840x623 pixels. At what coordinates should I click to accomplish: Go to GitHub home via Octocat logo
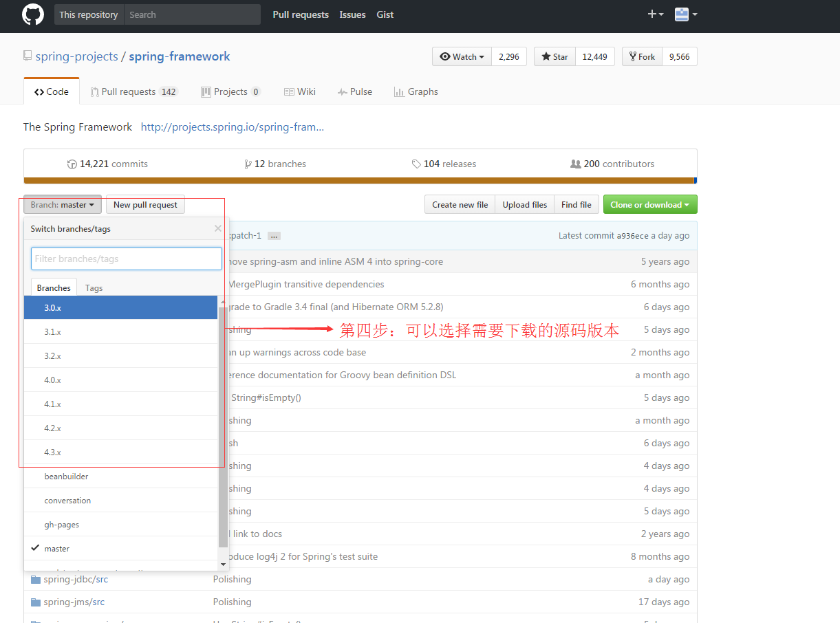(x=33, y=14)
